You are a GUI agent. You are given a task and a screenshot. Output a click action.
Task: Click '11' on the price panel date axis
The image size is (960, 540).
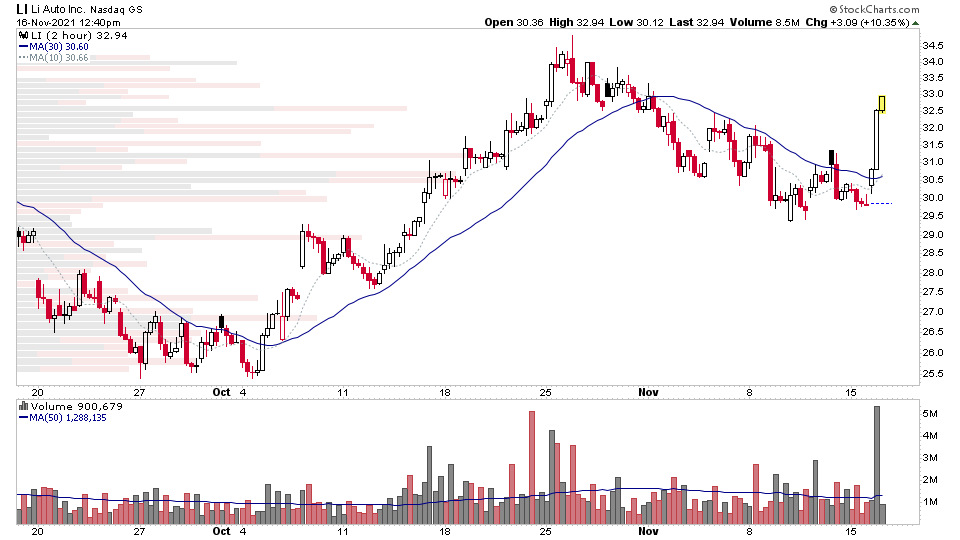click(x=342, y=392)
